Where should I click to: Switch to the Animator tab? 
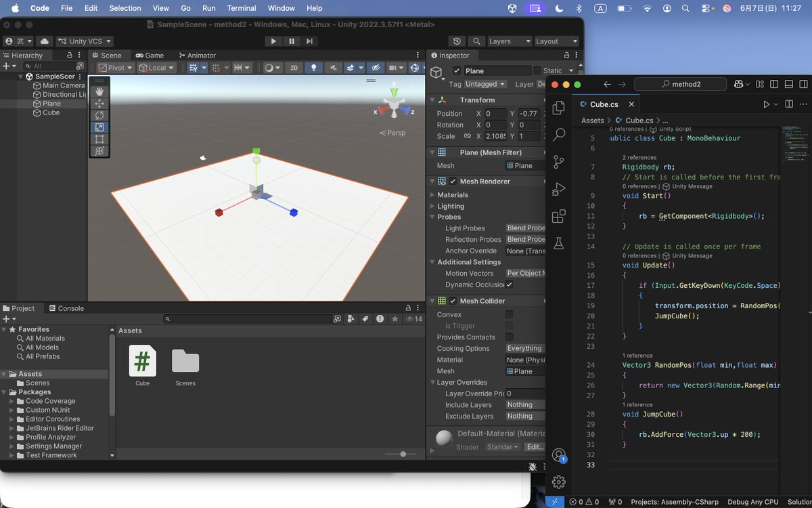(x=197, y=56)
